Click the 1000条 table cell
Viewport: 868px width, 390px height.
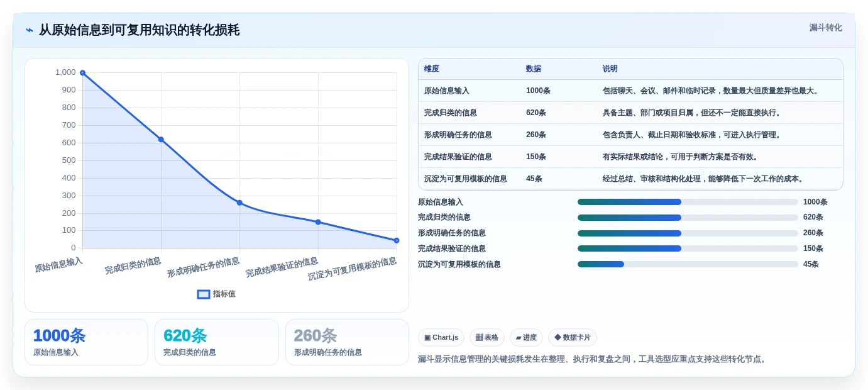[538, 91]
